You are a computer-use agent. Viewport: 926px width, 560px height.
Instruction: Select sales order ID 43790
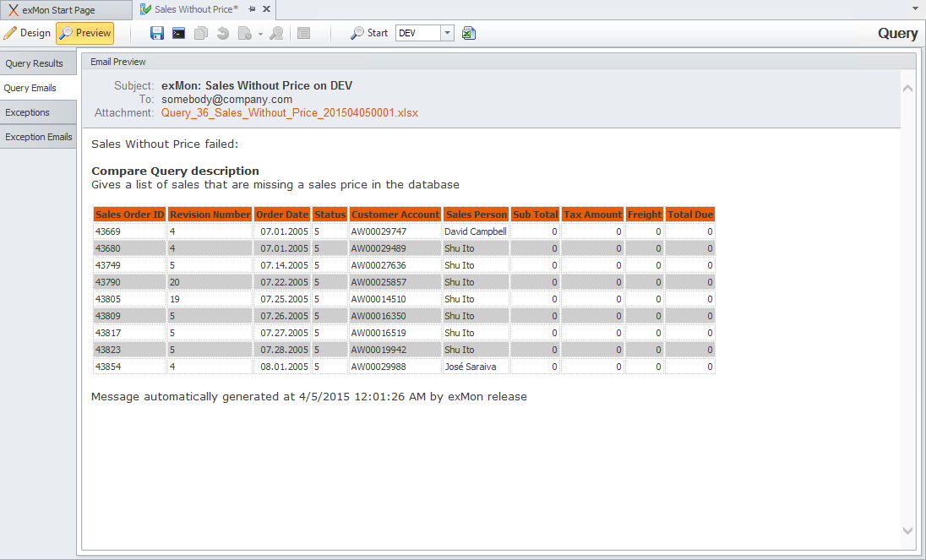pos(108,282)
